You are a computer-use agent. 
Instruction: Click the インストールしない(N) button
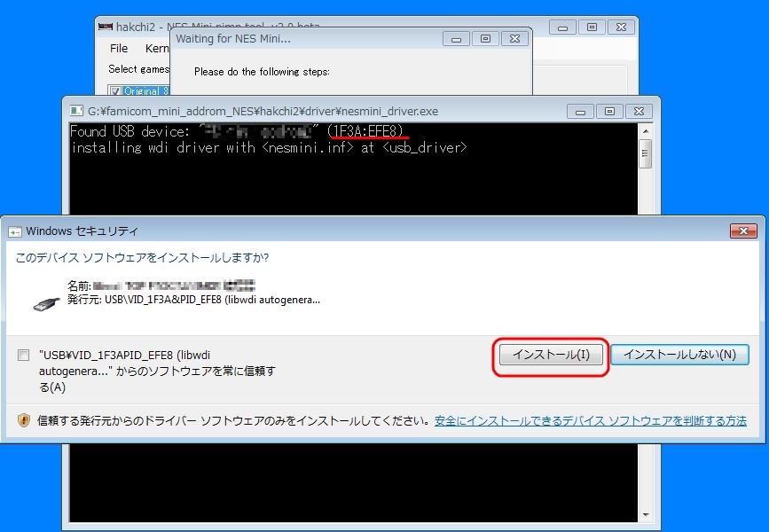[679, 355]
